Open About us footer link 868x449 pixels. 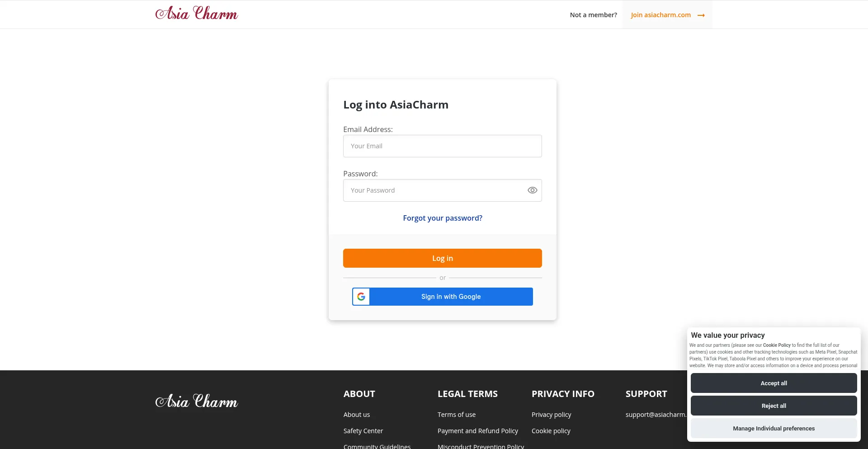[x=357, y=415]
